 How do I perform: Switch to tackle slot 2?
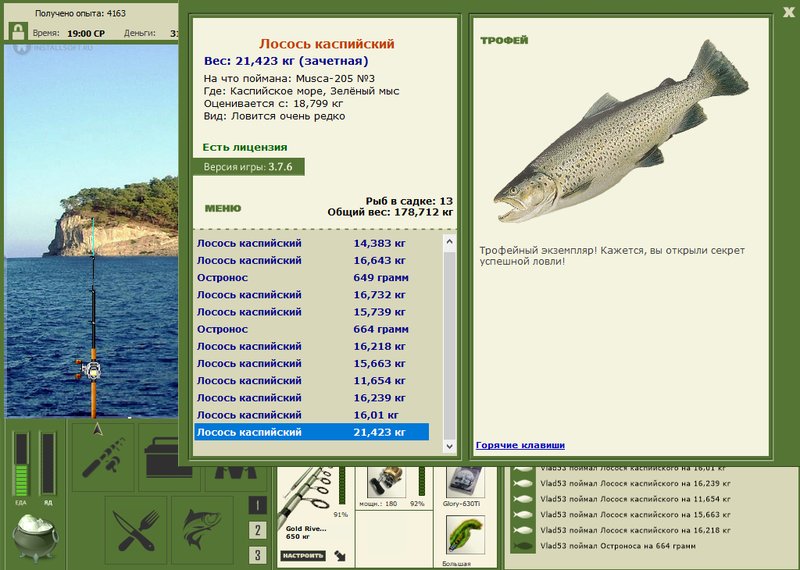(257, 531)
